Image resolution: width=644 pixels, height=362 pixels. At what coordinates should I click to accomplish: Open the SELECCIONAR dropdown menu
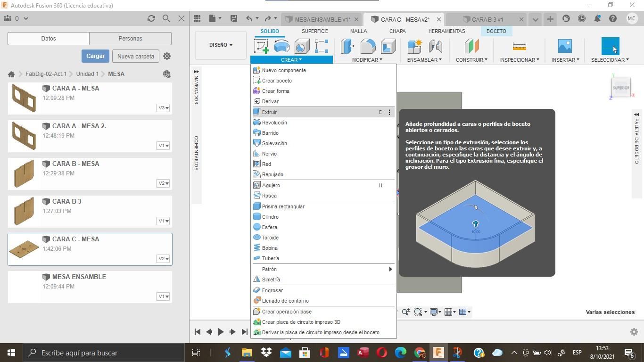[610, 60]
